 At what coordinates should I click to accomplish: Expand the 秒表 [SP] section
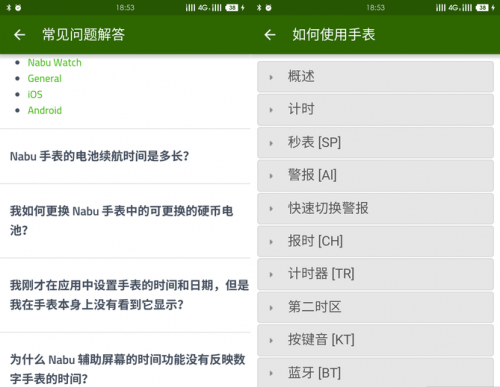(375, 142)
